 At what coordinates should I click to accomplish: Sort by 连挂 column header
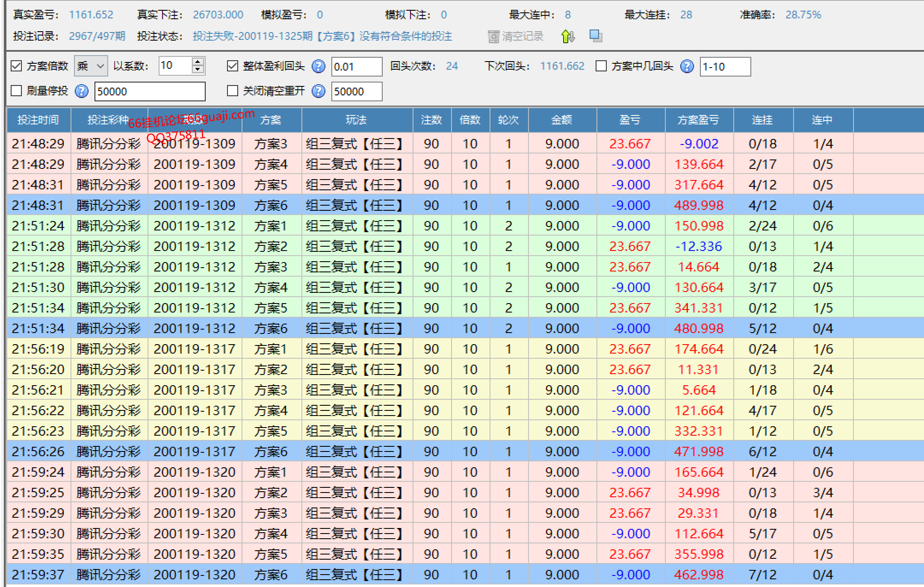point(763,120)
